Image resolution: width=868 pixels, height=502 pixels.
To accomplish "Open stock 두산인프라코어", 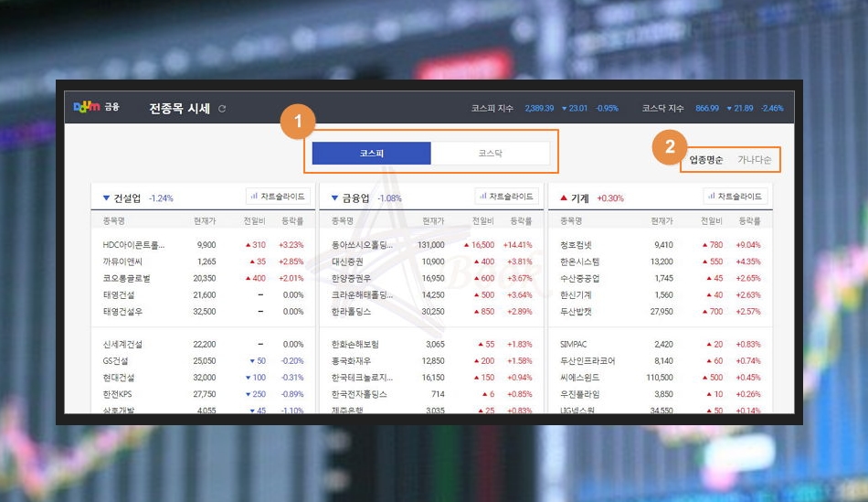I will [587, 360].
